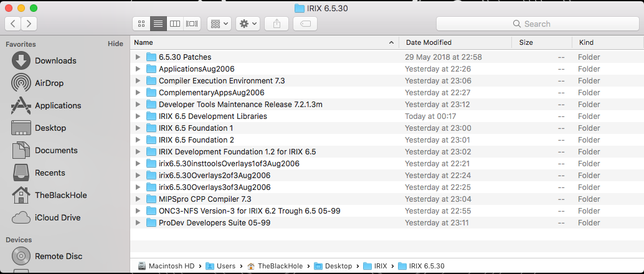This screenshot has height=274, width=644.
Task: Open Documents in the sidebar
Action: pos(56,150)
